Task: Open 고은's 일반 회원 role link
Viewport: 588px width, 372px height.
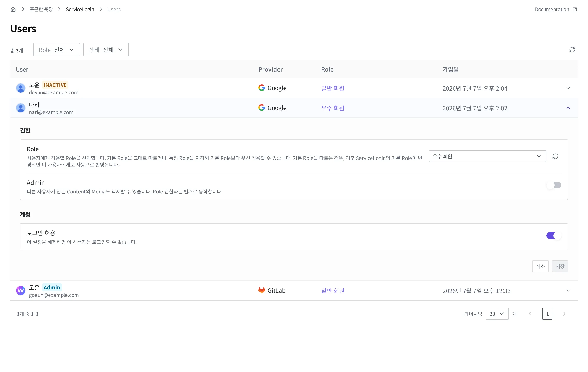Action: pos(333,291)
